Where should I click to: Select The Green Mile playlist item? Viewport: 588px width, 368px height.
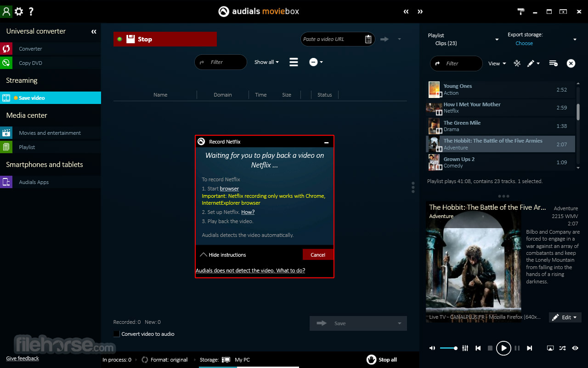click(500, 126)
